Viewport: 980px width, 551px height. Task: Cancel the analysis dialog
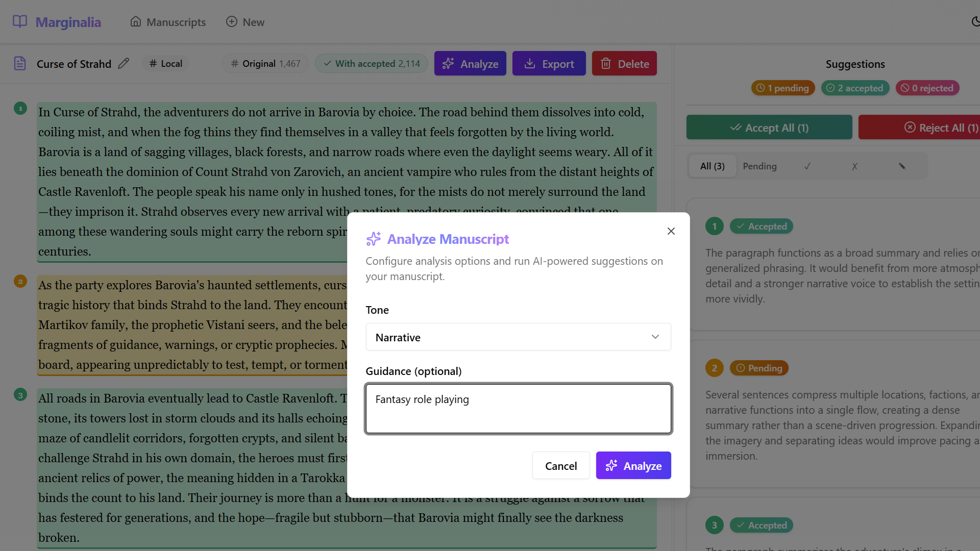pyautogui.click(x=561, y=465)
